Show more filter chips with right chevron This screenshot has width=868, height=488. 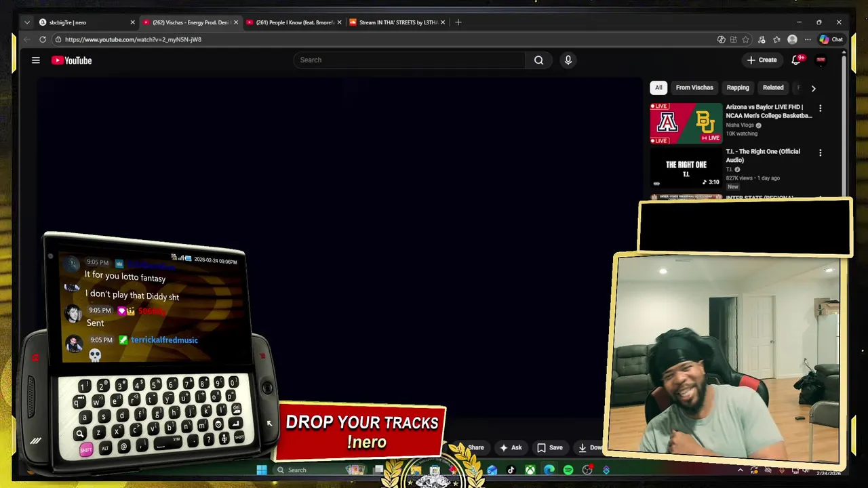click(x=814, y=88)
